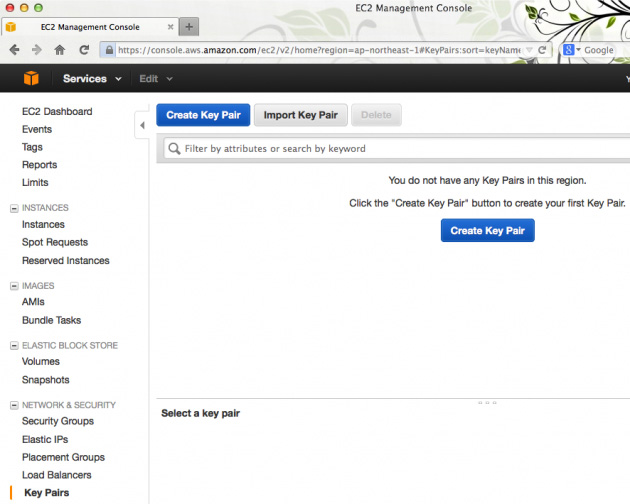This screenshot has height=504, width=630.
Task: Click the greyed Delete button
Action: coord(376,115)
